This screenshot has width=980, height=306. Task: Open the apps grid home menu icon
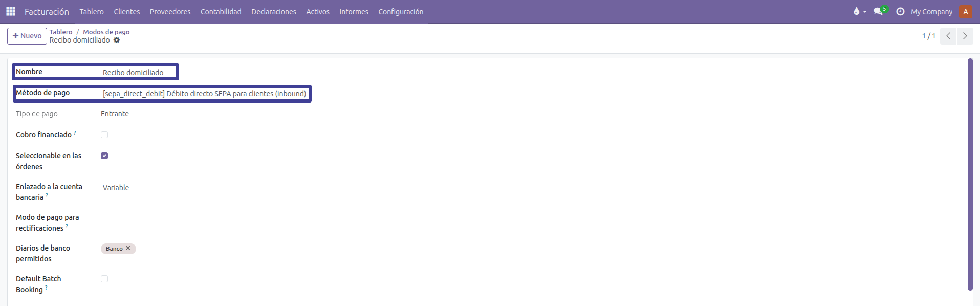click(x=11, y=11)
